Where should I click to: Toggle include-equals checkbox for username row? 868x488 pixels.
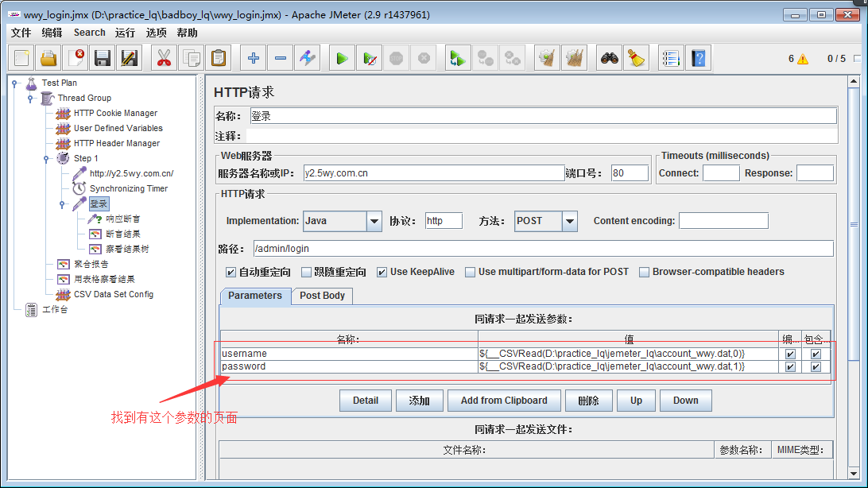tap(816, 354)
